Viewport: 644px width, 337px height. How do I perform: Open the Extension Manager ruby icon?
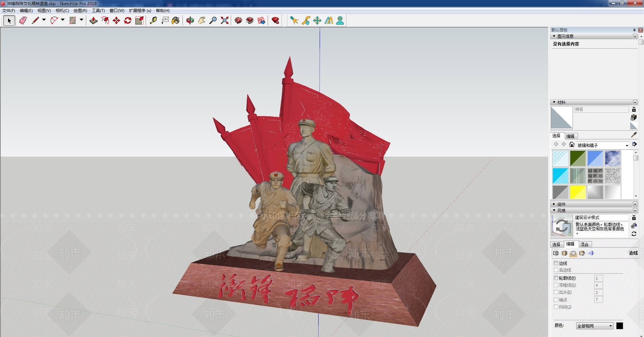275,21
